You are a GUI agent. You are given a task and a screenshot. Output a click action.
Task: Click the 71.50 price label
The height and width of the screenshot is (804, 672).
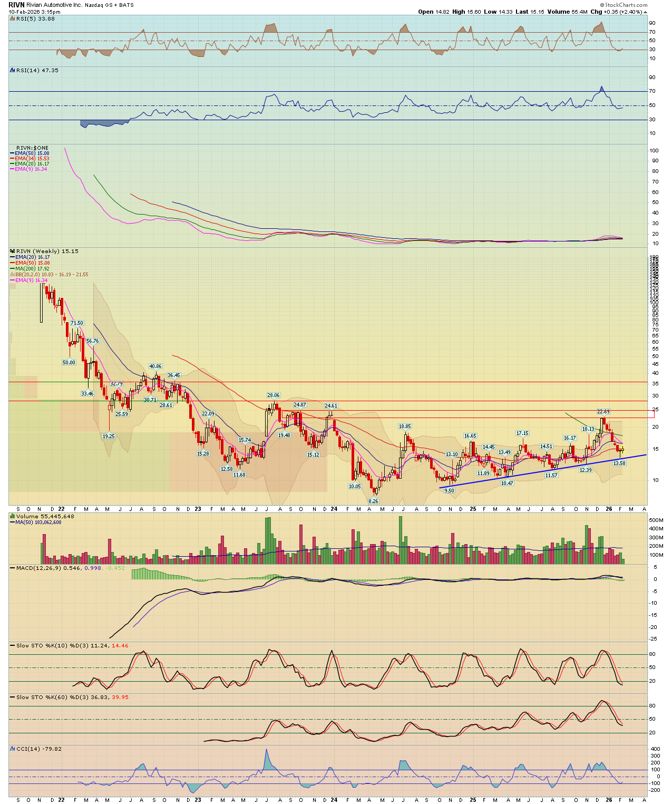click(x=77, y=323)
